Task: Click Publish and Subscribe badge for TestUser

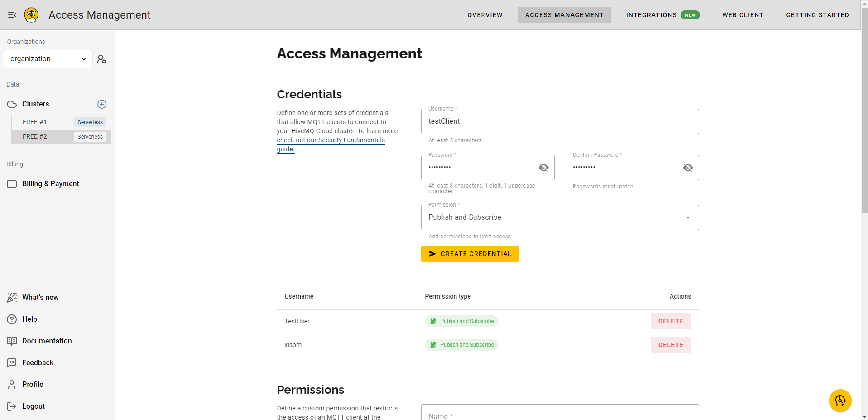Action: tap(461, 321)
